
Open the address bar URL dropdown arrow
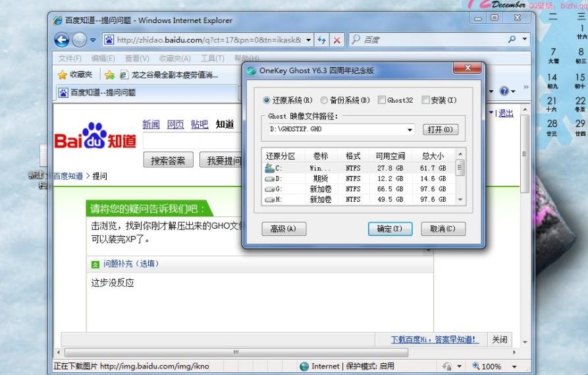(x=308, y=40)
